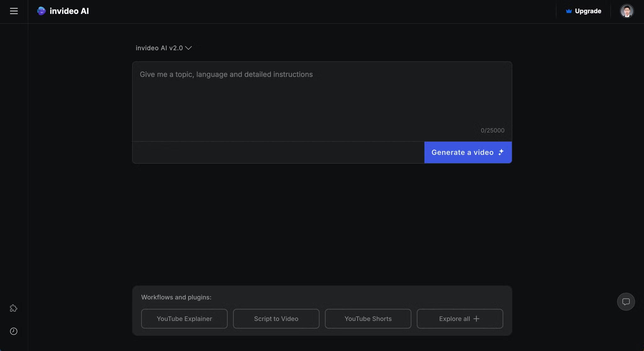This screenshot has width=644, height=351.
Task: Open the hamburger menu icon
Action: coord(14,11)
